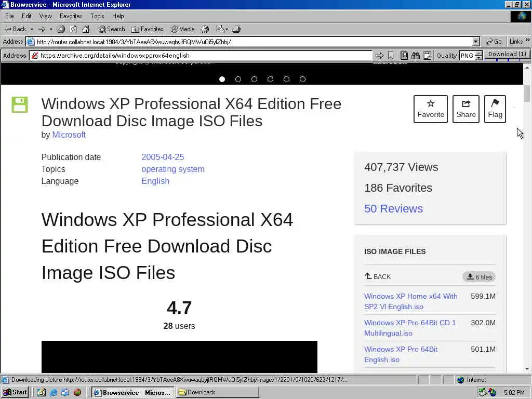
Task: Click the 2005-04-25 publication date link
Action: click(x=163, y=157)
